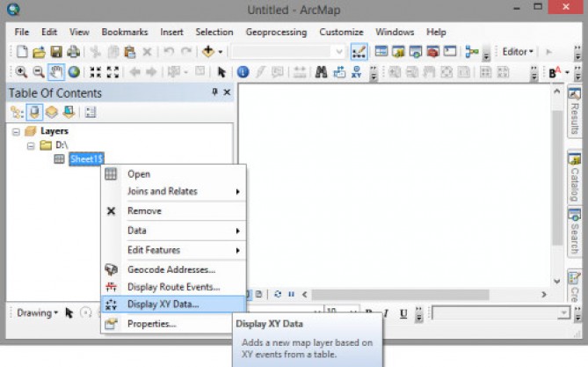Open the Insert menu

coord(171,32)
